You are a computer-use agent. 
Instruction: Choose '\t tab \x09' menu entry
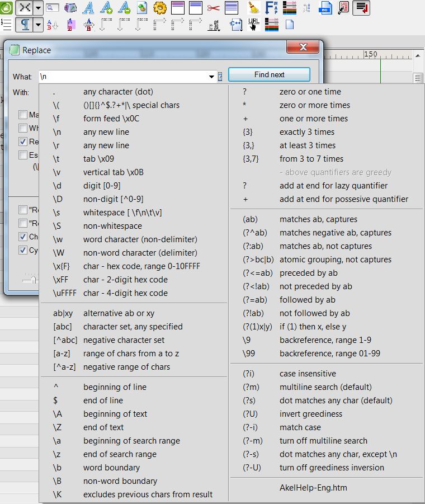[x=134, y=159]
